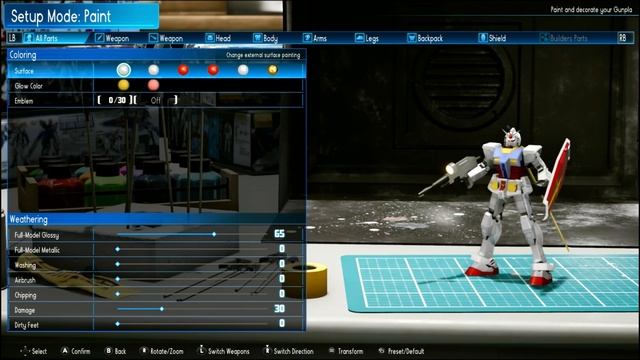
Task: Adjust the Chipping slider handle
Action: 118,294
